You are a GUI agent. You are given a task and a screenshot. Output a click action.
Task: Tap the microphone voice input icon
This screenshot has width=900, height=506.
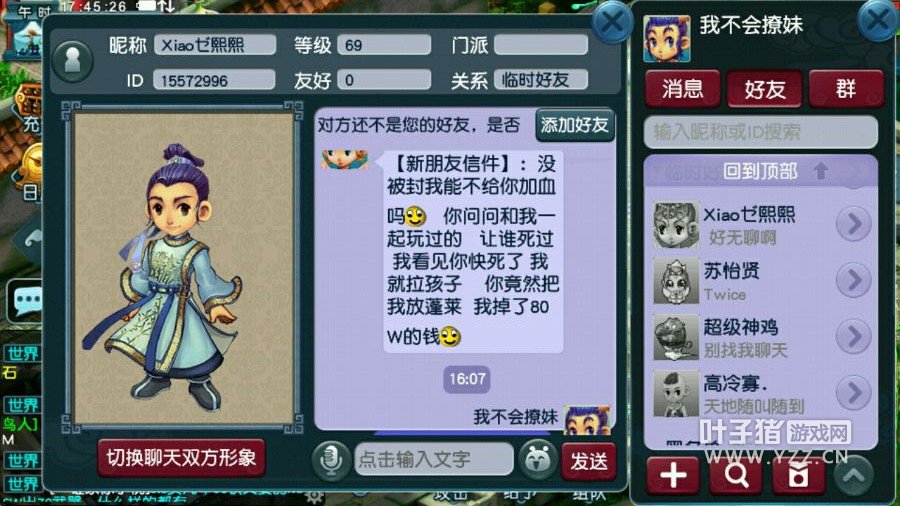point(331,460)
